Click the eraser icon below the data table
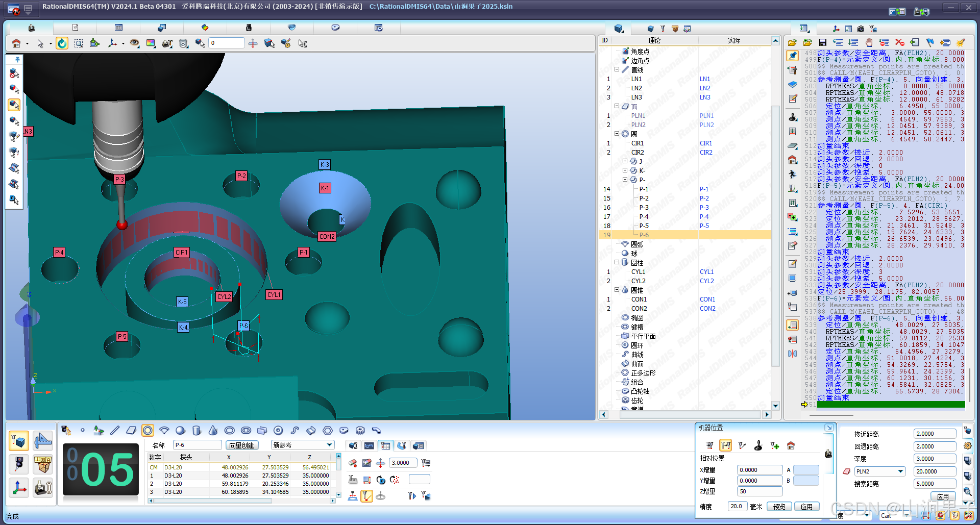This screenshot has width=980, height=525. [x=353, y=463]
